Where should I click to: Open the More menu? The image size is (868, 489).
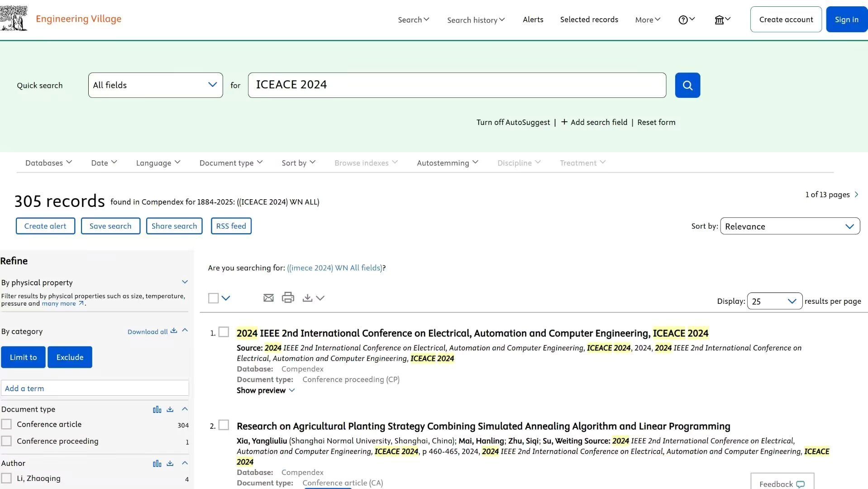pyautogui.click(x=648, y=19)
